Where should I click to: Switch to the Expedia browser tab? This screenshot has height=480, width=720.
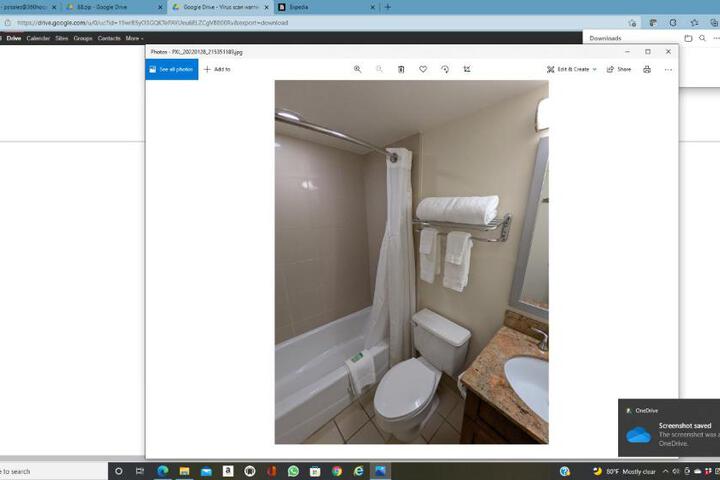[x=321, y=7]
